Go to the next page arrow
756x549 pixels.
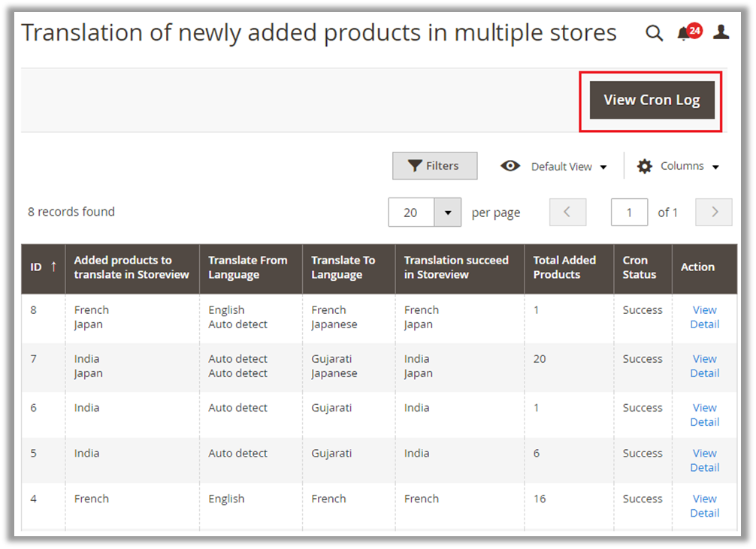click(x=714, y=213)
